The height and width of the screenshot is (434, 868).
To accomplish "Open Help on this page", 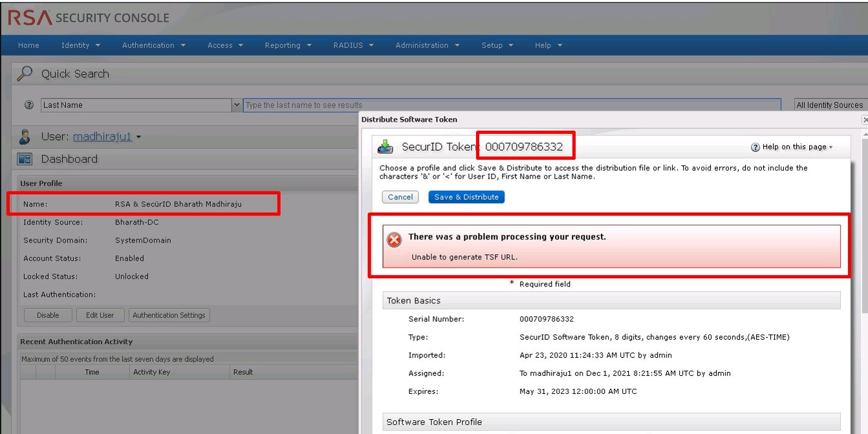I will (792, 147).
